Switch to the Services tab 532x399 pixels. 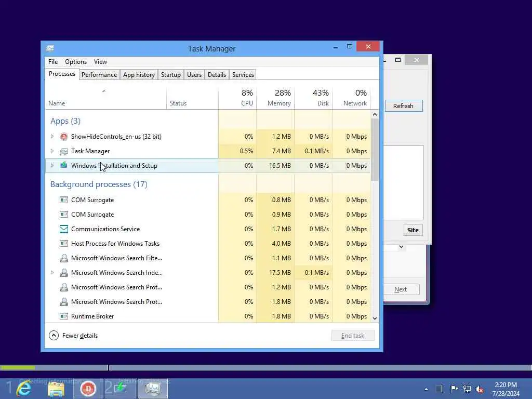[243, 75]
